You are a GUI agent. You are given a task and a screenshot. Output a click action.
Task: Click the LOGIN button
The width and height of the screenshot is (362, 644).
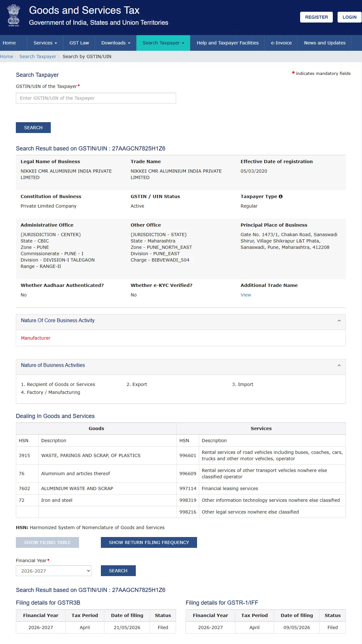tap(350, 17)
